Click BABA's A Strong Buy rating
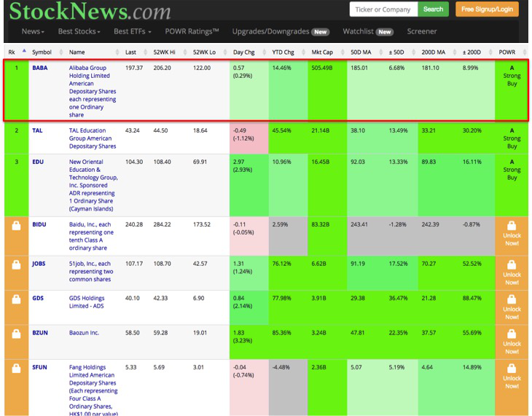532x416 pixels. coord(512,76)
